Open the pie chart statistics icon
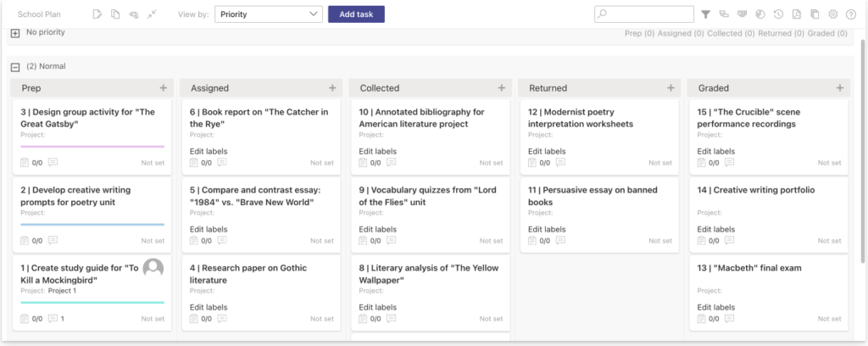Screen dimensions: 868x346 [760, 14]
